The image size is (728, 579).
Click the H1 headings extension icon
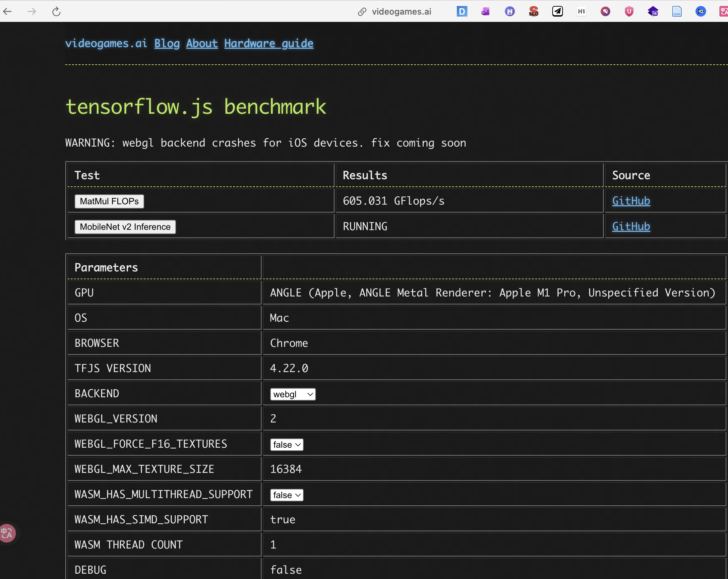point(581,12)
